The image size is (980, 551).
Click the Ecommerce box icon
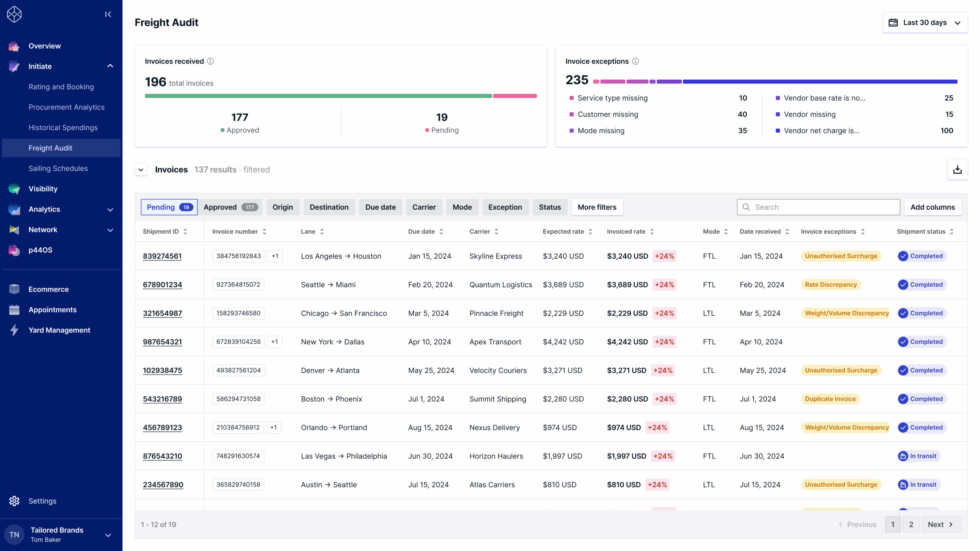(14, 289)
